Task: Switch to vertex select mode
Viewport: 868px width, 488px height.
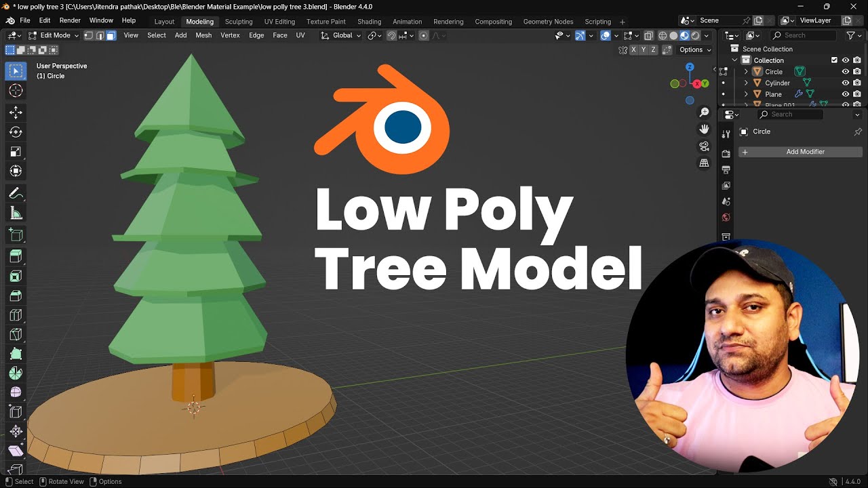Action: coord(88,35)
